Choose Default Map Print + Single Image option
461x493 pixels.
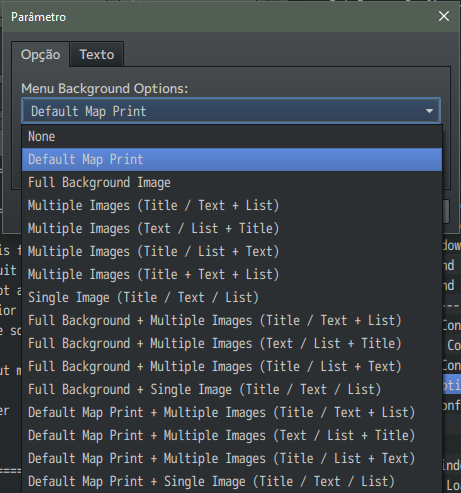tap(232, 482)
